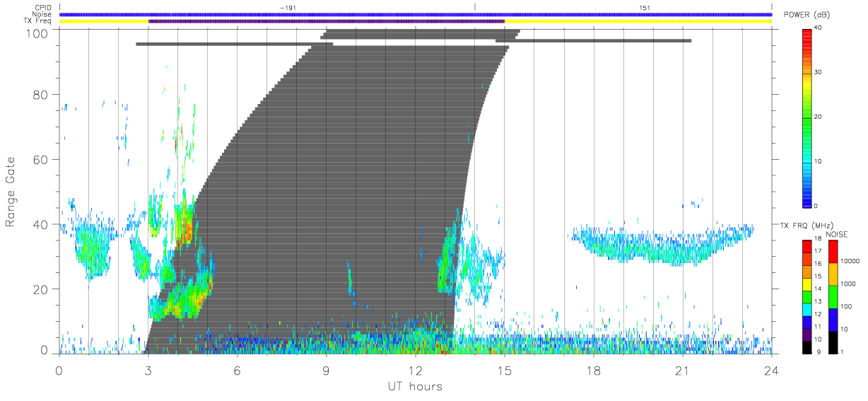The width and height of the screenshot is (868, 401).
Task: Click the 40 tick on the Power scale
Action: [x=818, y=28]
